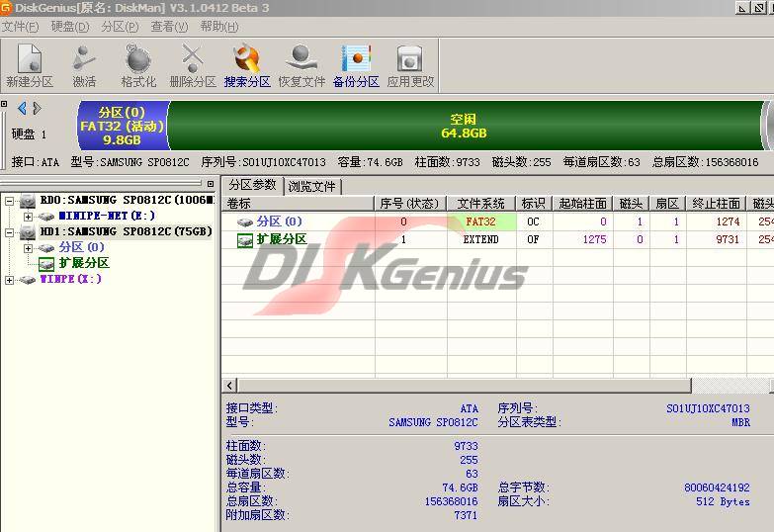This screenshot has width=774, height=532.
Task: Click the horizontal scrollbar left arrow
Action: click(x=229, y=386)
